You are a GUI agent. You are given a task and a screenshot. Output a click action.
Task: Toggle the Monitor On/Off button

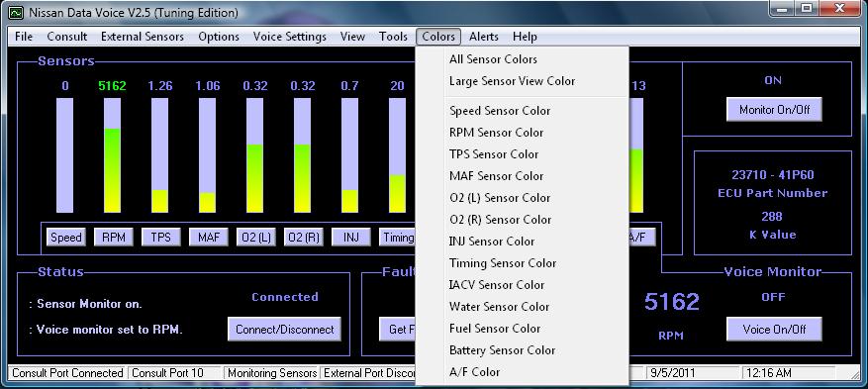[774, 110]
